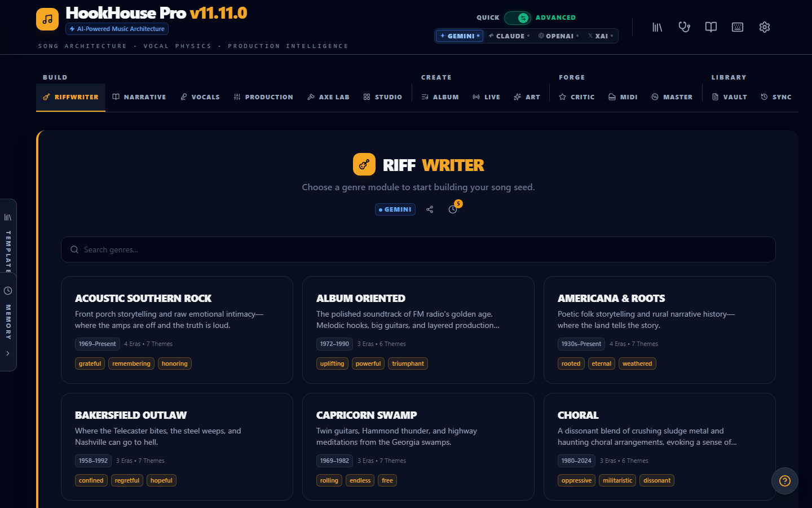Viewport: 812px width, 508px height.
Task: Switch the QUICK/ADVANCED toggle to Advanced
Action: (x=518, y=17)
